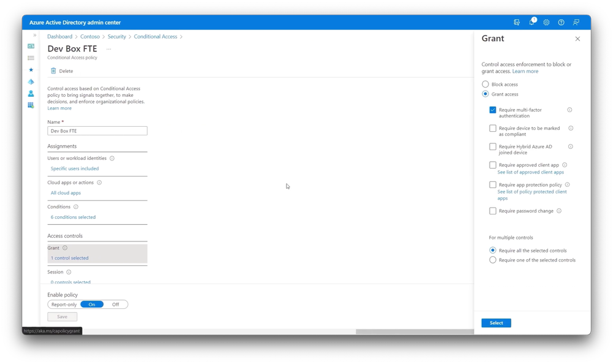Click info icon beside Cloud apps or actions
The width and height of the screenshot is (613, 364).
point(99,183)
